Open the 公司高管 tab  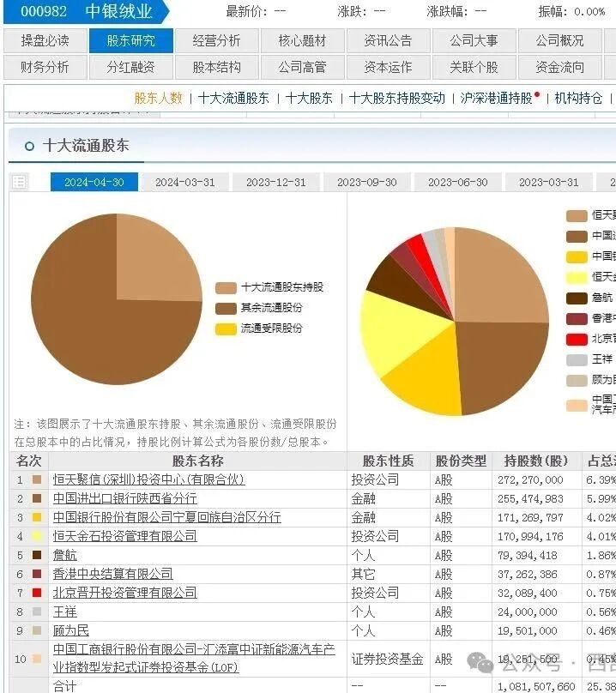click(303, 67)
